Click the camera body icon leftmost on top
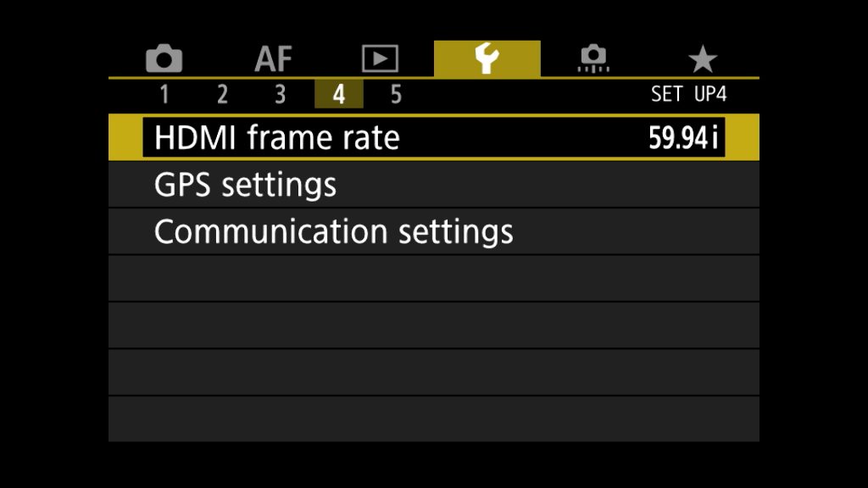This screenshot has height=488, width=868. click(x=164, y=58)
